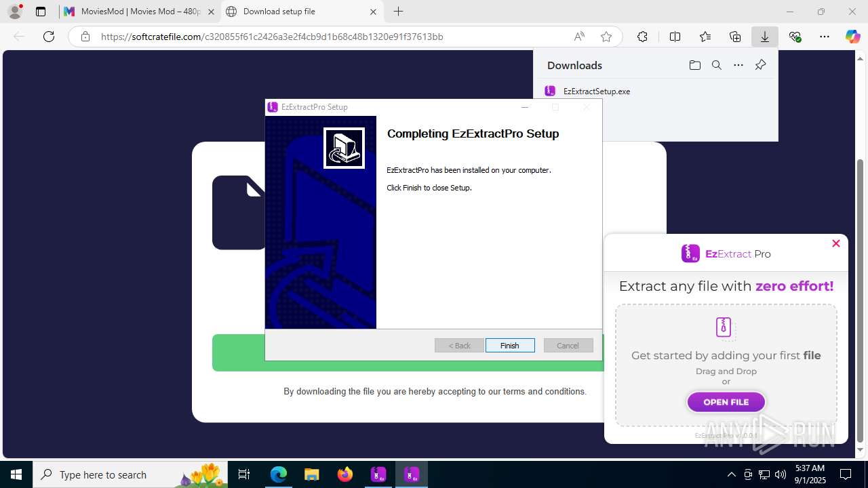The height and width of the screenshot is (488, 868).
Task: Click Finish in EzExtractPro Setup
Action: (x=510, y=346)
